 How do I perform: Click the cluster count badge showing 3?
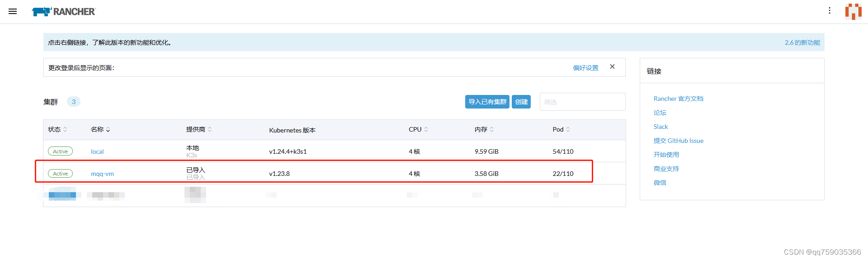click(x=74, y=102)
